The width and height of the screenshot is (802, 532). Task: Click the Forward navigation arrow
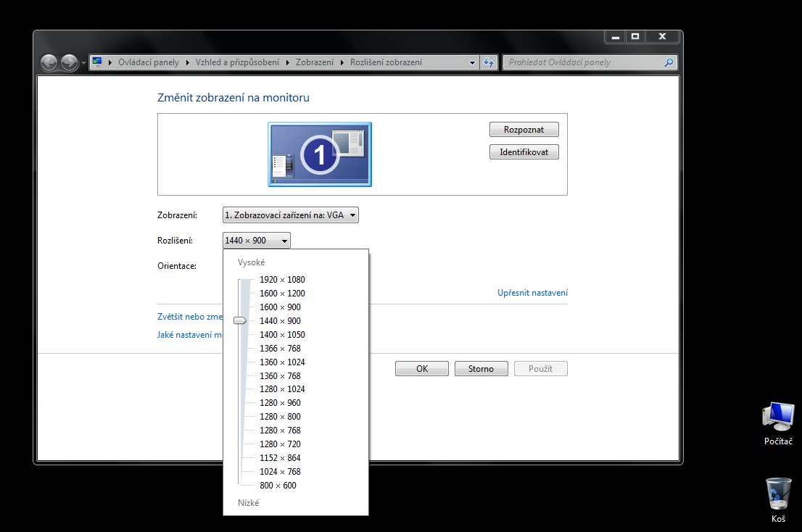coord(70,62)
